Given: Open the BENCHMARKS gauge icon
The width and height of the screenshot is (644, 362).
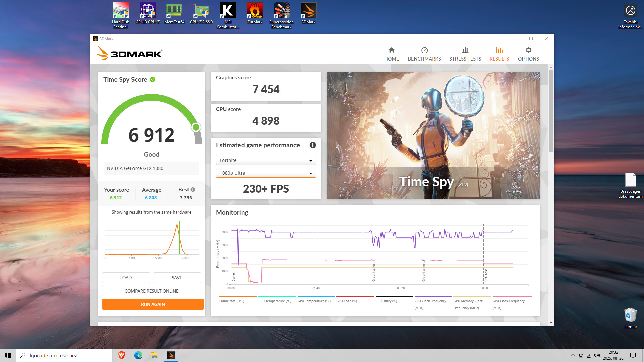Looking at the screenshot, I should [x=424, y=50].
